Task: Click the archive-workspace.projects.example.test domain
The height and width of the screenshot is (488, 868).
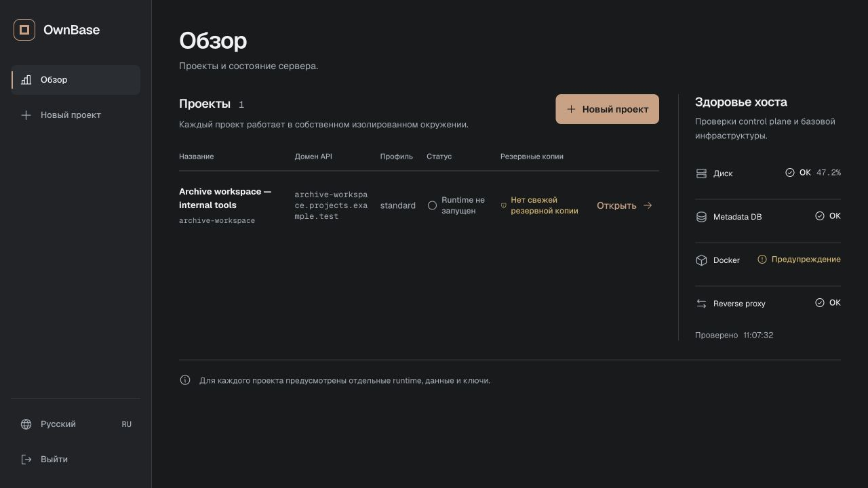Action: [331, 205]
